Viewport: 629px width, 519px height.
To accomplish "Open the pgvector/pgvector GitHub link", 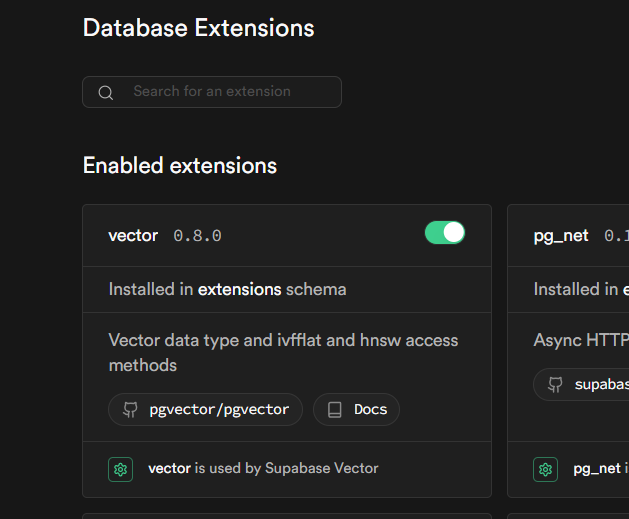I will pos(205,410).
